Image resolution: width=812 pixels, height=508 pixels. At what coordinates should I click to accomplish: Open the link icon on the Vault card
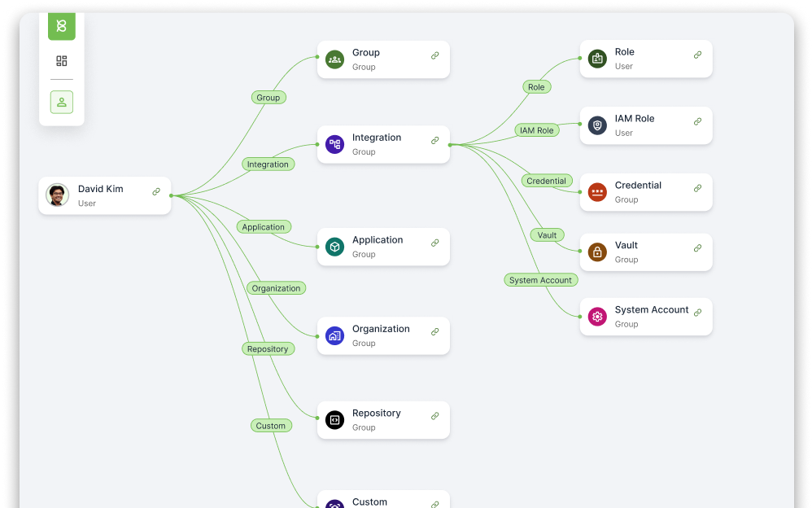click(697, 249)
